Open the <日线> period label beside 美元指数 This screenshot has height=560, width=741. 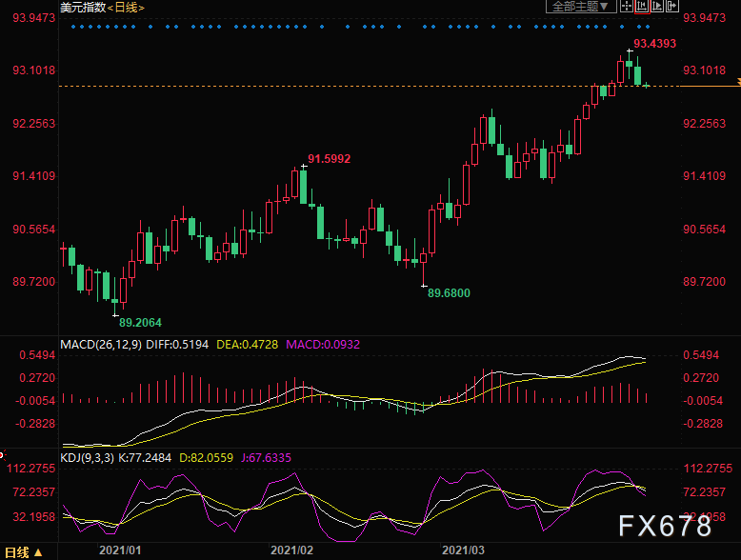tap(126, 8)
